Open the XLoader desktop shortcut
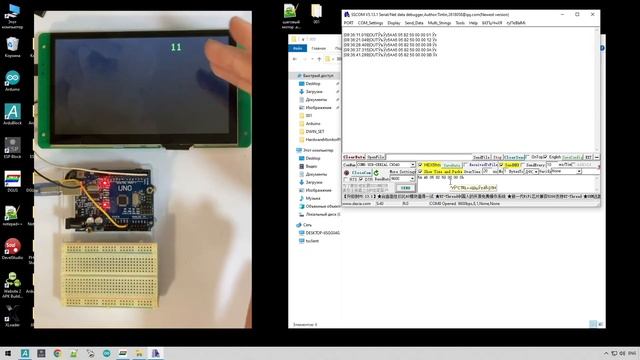The width and height of the screenshot is (640, 360). 12,316
